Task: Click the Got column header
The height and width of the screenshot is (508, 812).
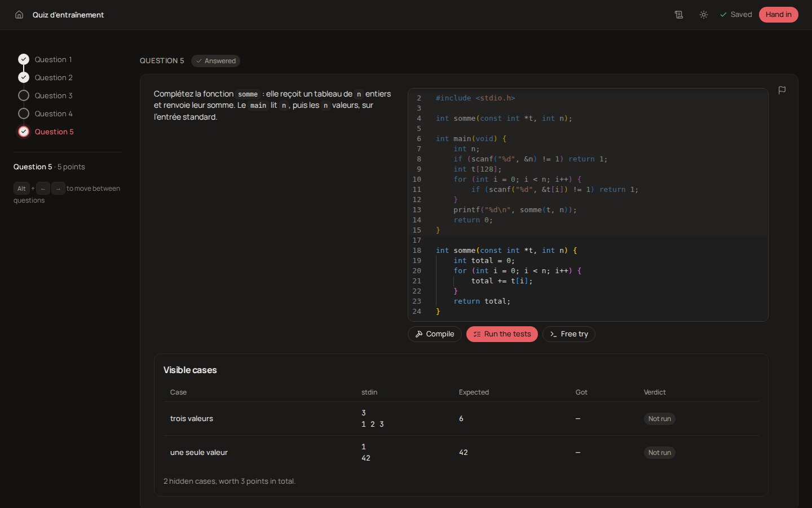Action: 581,392
